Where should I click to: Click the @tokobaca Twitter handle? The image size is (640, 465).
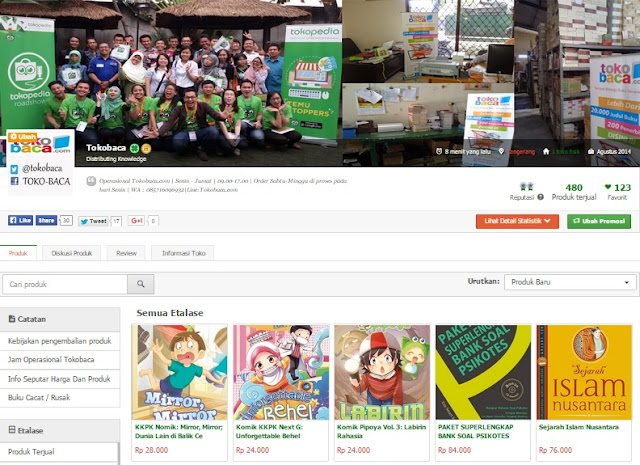point(42,168)
